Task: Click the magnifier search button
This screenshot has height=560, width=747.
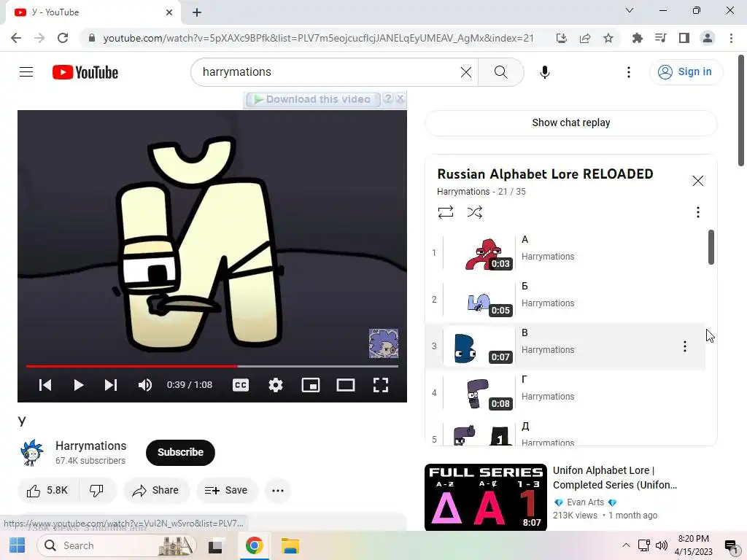Action: pos(500,72)
